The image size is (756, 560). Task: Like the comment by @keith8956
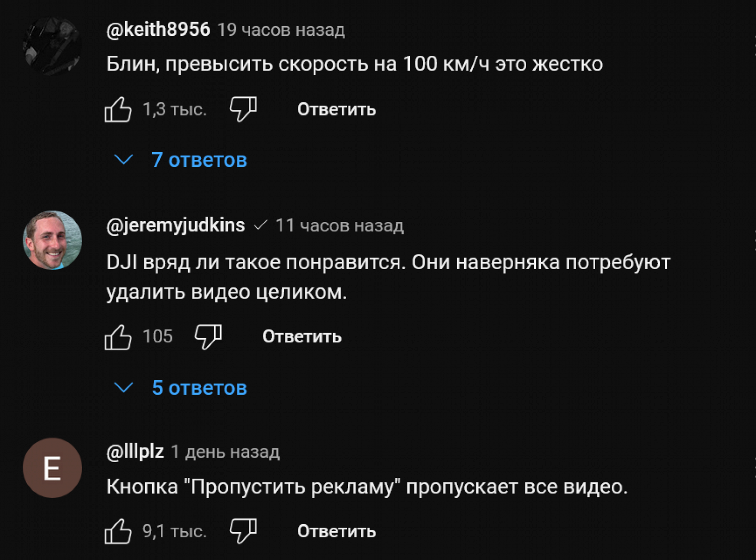pos(118,109)
